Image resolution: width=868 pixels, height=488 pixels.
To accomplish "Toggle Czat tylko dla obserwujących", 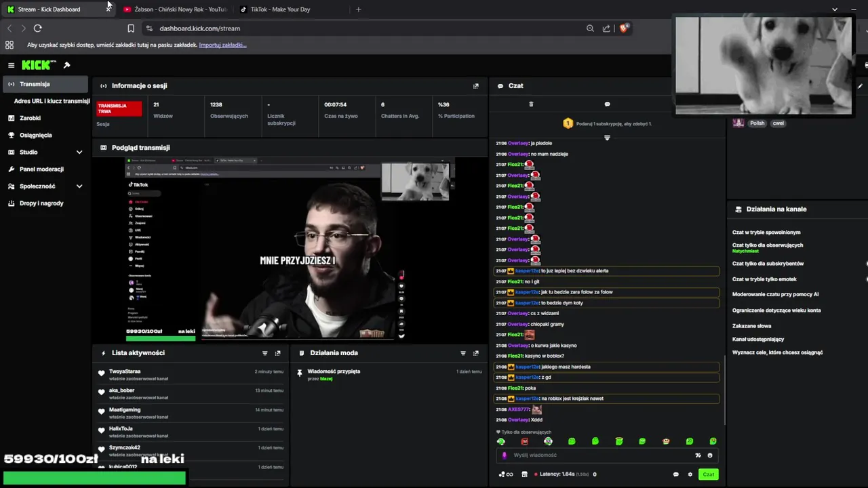I will click(x=768, y=245).
